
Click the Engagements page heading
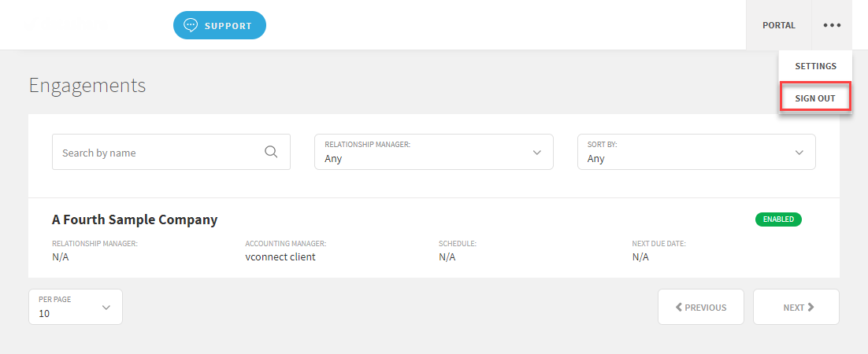87,85
